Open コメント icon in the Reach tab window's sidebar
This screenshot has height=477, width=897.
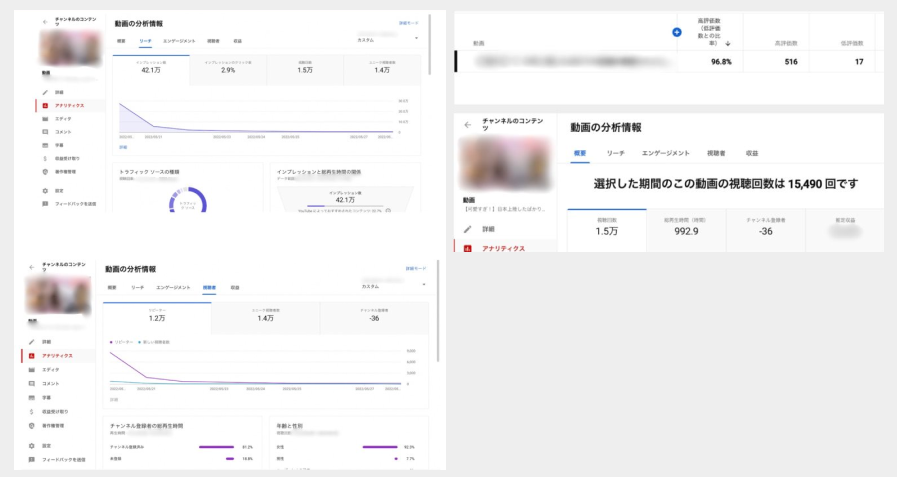point(45,131)
